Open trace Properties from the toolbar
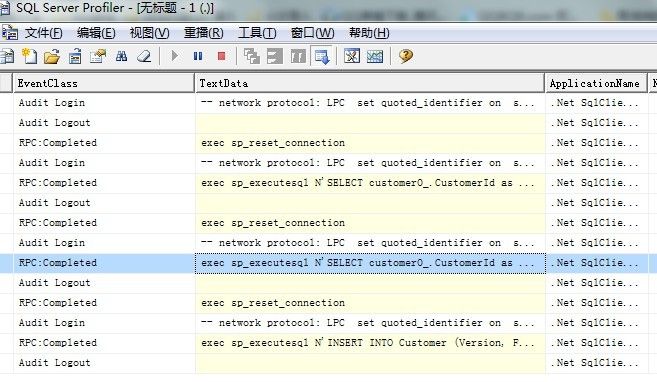The image size is (657, 382). point(98,56)
